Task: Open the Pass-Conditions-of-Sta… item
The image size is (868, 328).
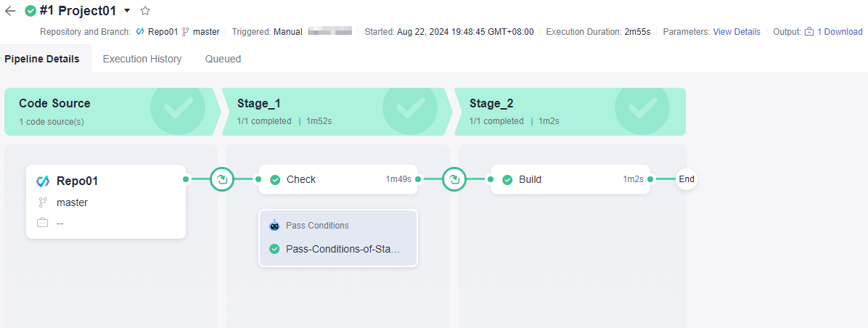Action: pyautogui.click(x=337, y=249)
